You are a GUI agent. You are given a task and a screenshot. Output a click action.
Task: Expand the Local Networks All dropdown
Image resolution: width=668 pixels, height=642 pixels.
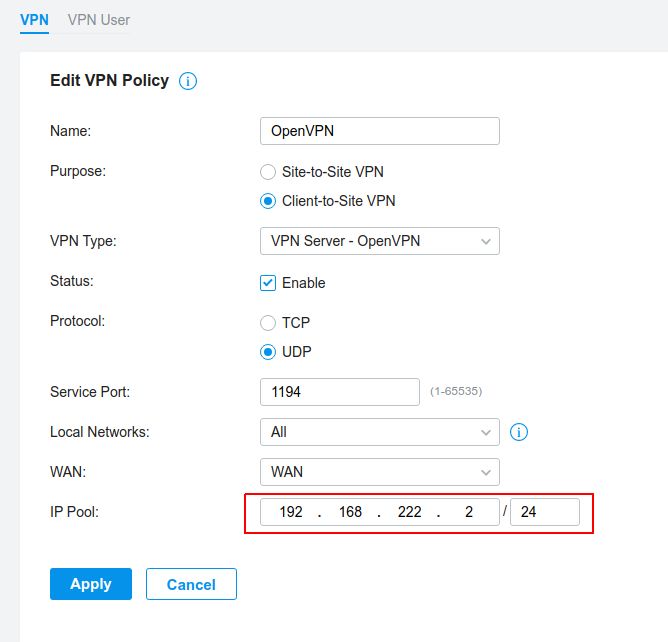tap(380, 432)
